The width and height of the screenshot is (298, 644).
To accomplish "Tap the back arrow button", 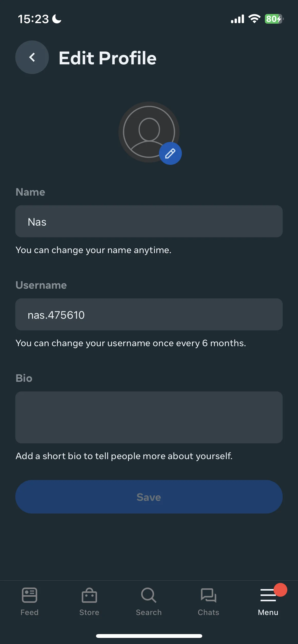I will tap(32, 57).
